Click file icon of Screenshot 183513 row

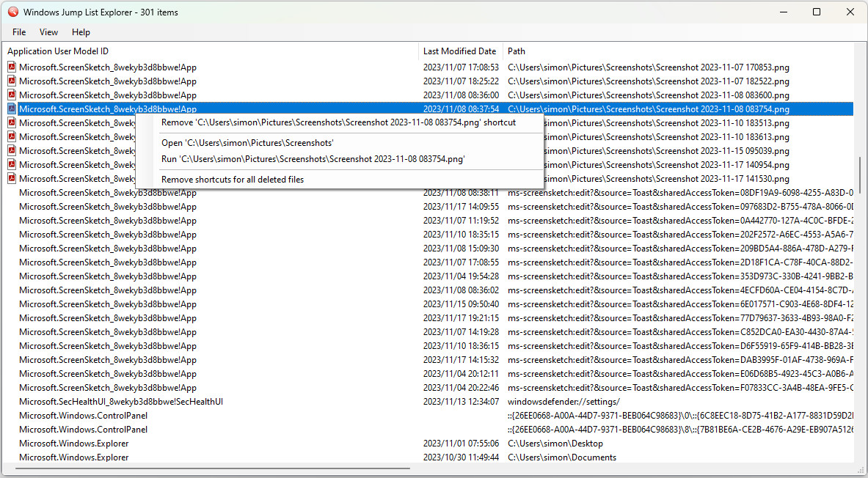click(12, 123)
